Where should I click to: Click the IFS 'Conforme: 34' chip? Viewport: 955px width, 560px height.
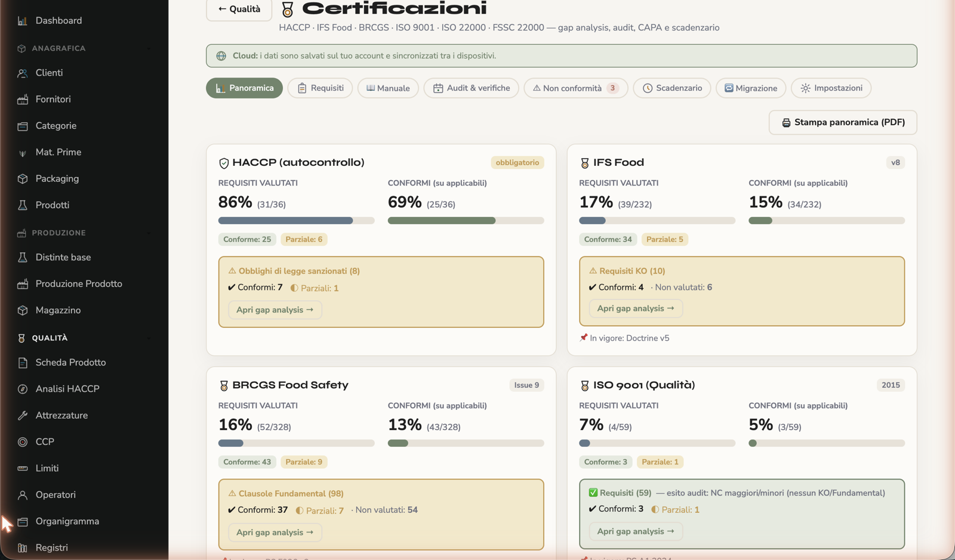tap(608, 240)
